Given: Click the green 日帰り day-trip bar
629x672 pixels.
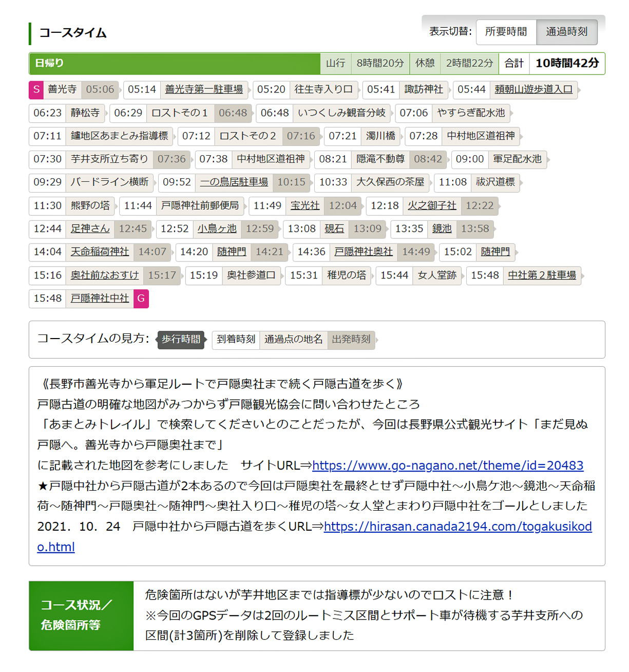Looking at the screenshot, I should click(x=175, y=63).
